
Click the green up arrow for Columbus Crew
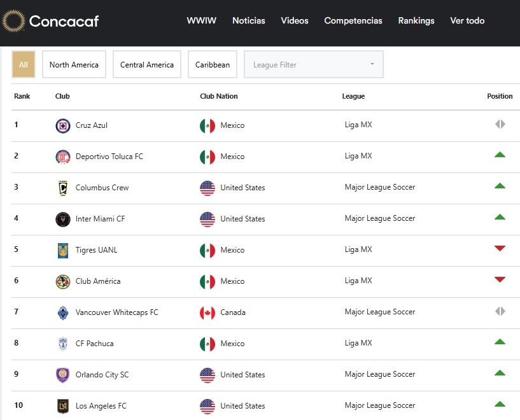click(x=500, y=186)
